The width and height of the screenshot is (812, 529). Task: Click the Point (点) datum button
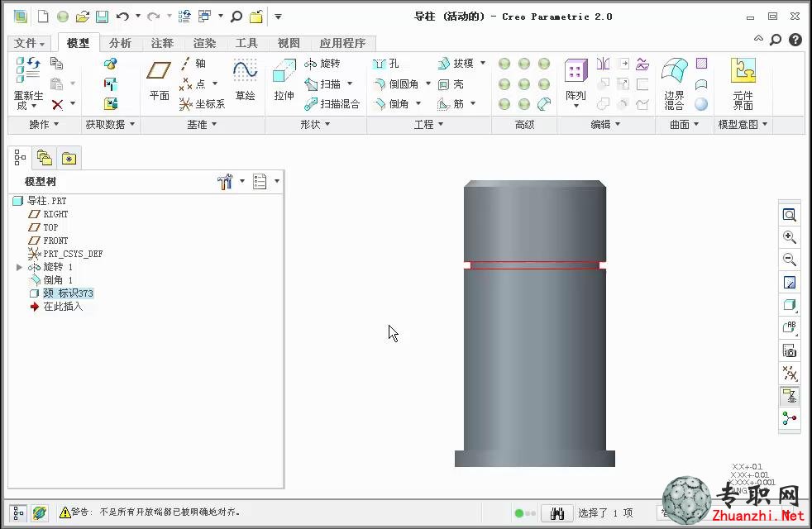[193, 83]
